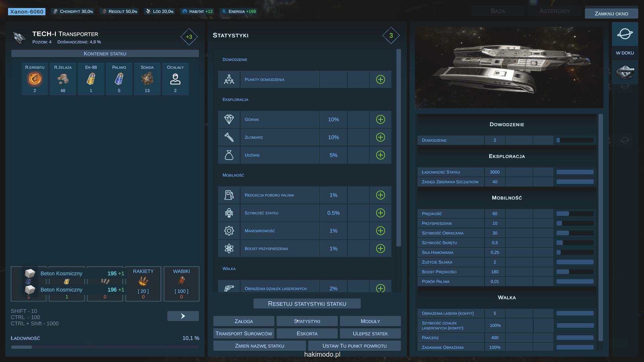Select the docked ship thumbnail icon
Image resolution: width=644 pixels, height=362 pixels.
tap(625, 72)
